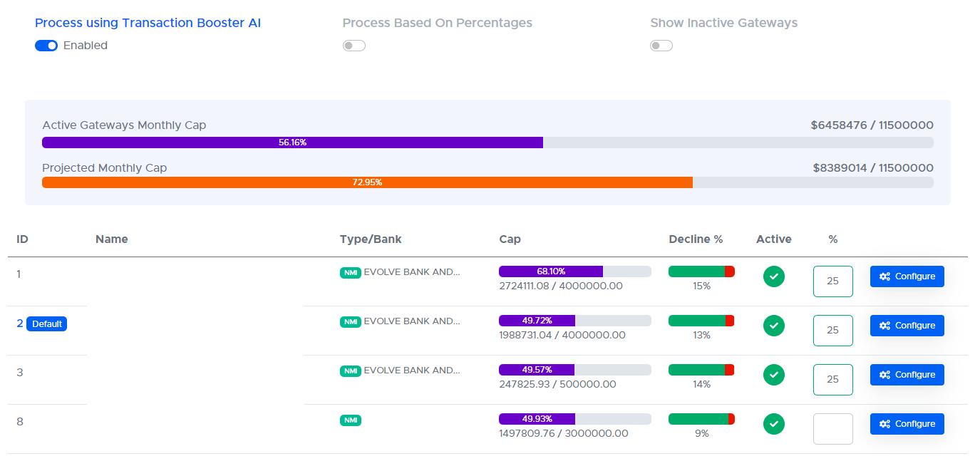
Task: Click the NMI badge in gateway 8 row
Action: 351,420
